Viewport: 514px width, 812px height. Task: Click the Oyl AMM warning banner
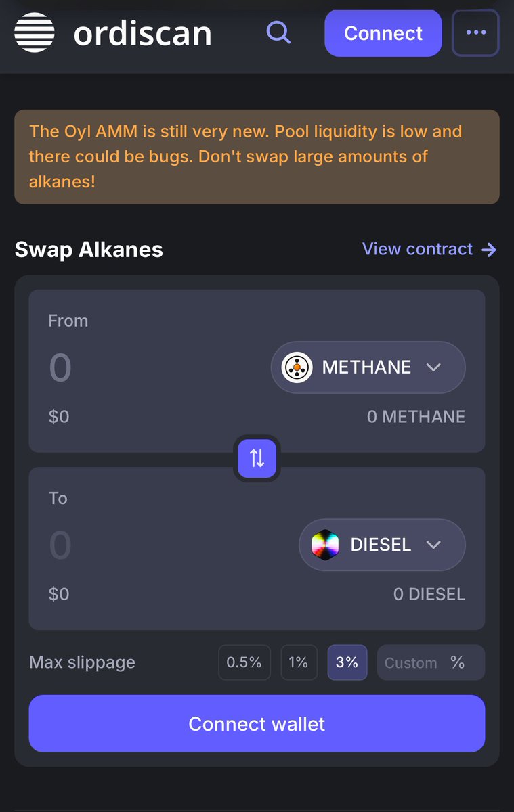pyautogui.click(x=257, y=157)
